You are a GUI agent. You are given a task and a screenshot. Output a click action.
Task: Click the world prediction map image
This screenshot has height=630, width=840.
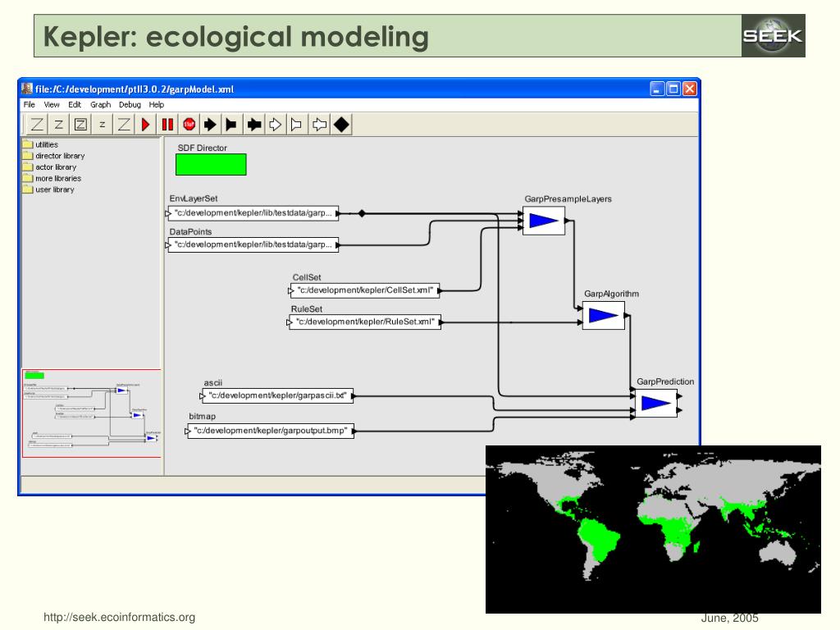653,529
